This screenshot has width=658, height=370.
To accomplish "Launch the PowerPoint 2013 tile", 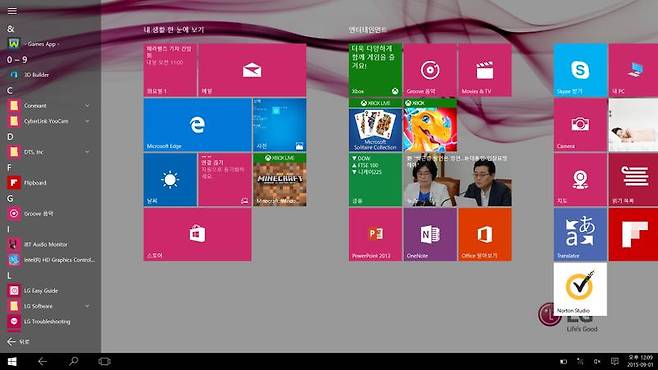I will coord(375,235).
